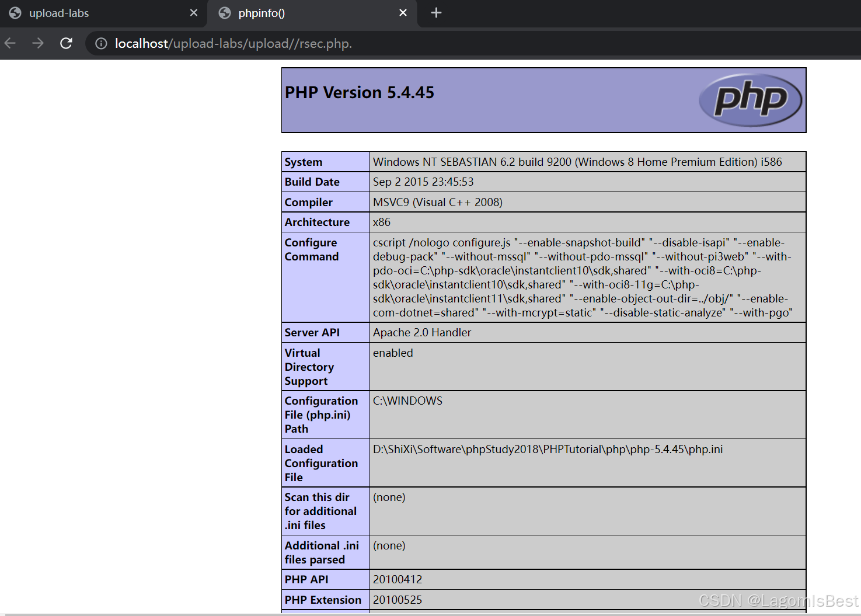Select the Loaded Configuration File label
The image size is (861, 616).
click(x=322, y=463)
